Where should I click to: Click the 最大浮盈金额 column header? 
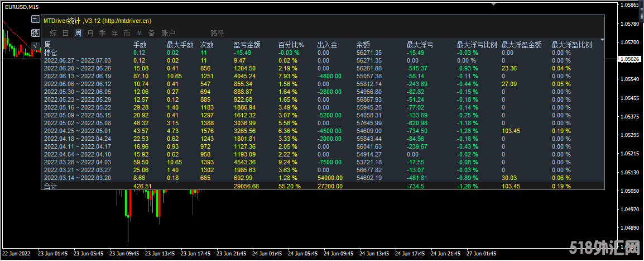(x=522, y=45)
